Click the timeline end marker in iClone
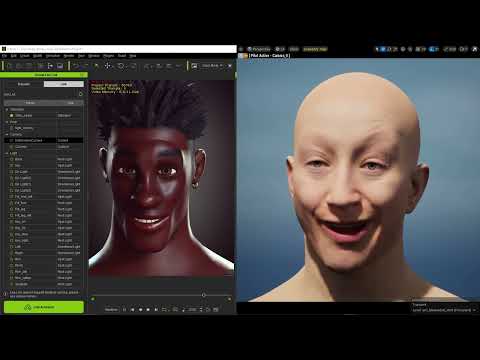Screen dimensions: 480x360 (229, 299)
